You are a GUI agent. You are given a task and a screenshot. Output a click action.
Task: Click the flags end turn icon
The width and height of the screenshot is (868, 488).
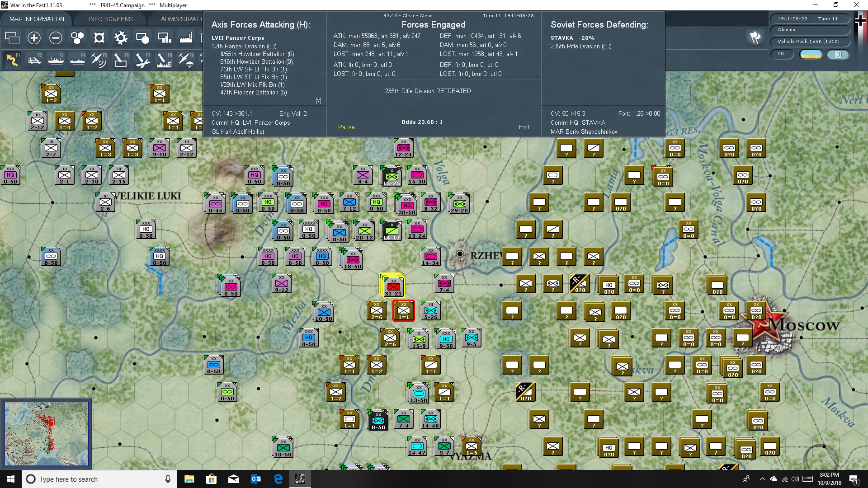pos(755,38)
